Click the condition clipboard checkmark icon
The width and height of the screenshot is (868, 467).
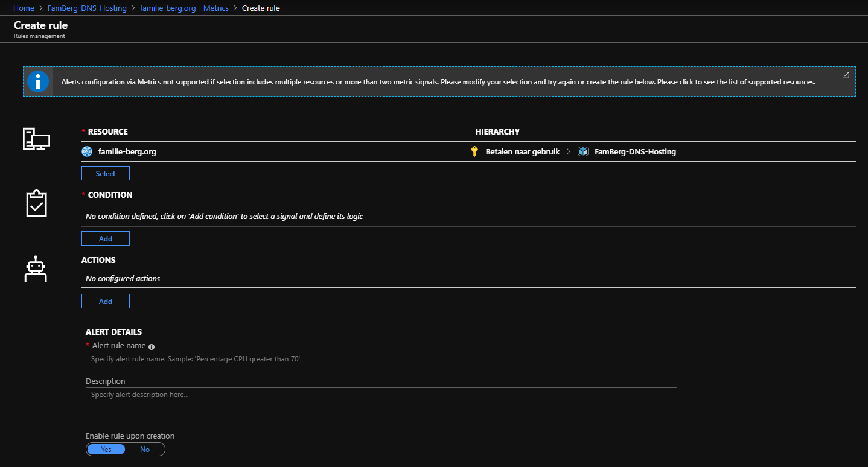pyautogui.click(x=36, y=204)
